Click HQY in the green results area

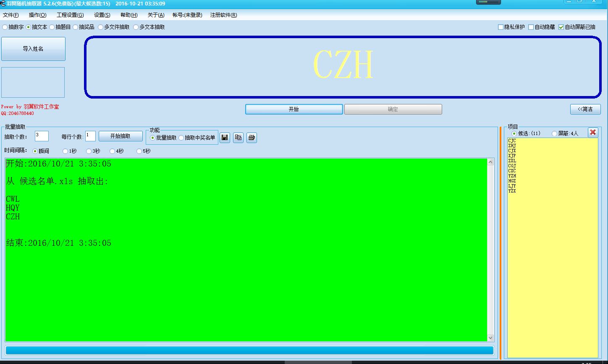click(x=13, y=208)
